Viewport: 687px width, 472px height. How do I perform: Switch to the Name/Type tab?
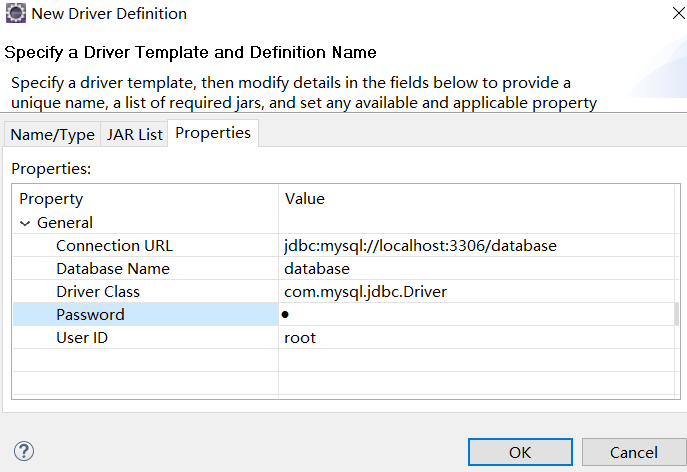tap(52, 135)
